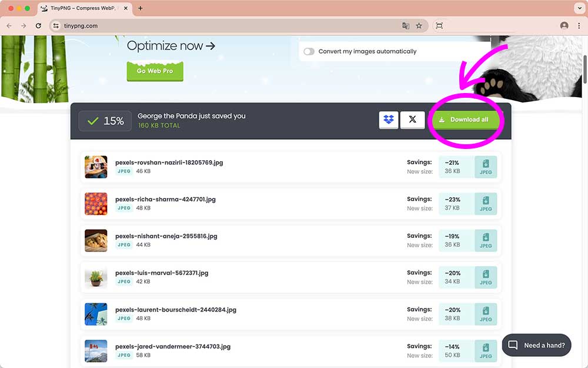Viewport: 588px width, 368px height.
Task: Open the site information icon beside the URL
Action: 56,25
